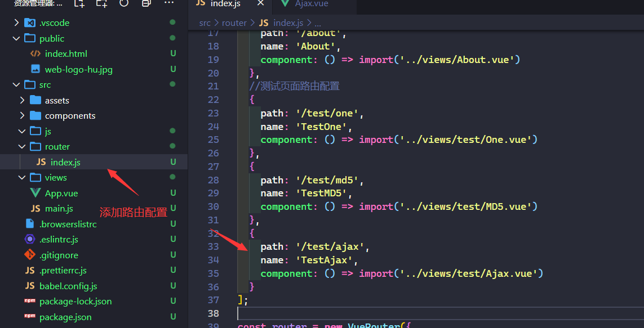Expand the components folder

70,115
